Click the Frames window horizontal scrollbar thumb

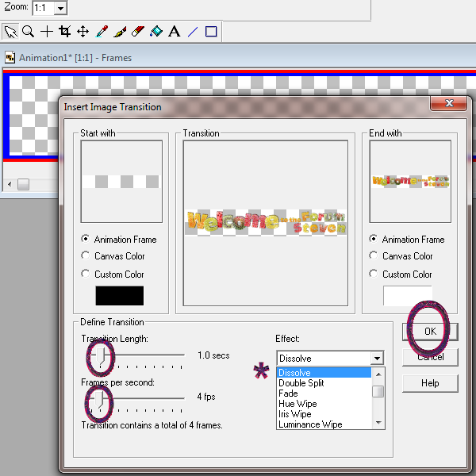click(23, 184)
